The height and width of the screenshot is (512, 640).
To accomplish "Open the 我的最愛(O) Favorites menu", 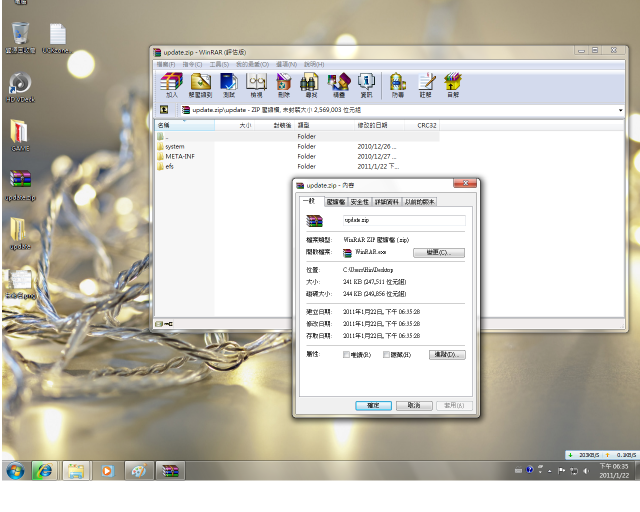I will coord(252,65).
